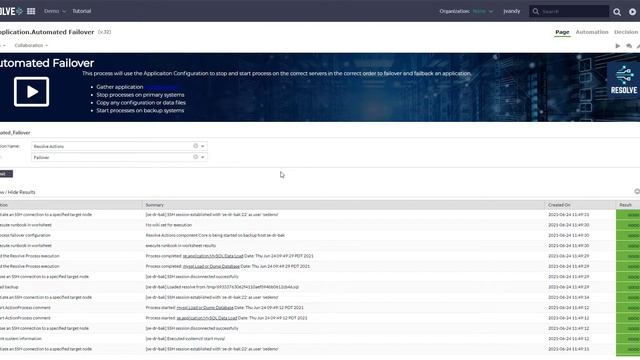The width and height of the screenshot is (640, 360).
Task: Click green result cell in 'No wiki set' row
Action: [x=628, y=225]
